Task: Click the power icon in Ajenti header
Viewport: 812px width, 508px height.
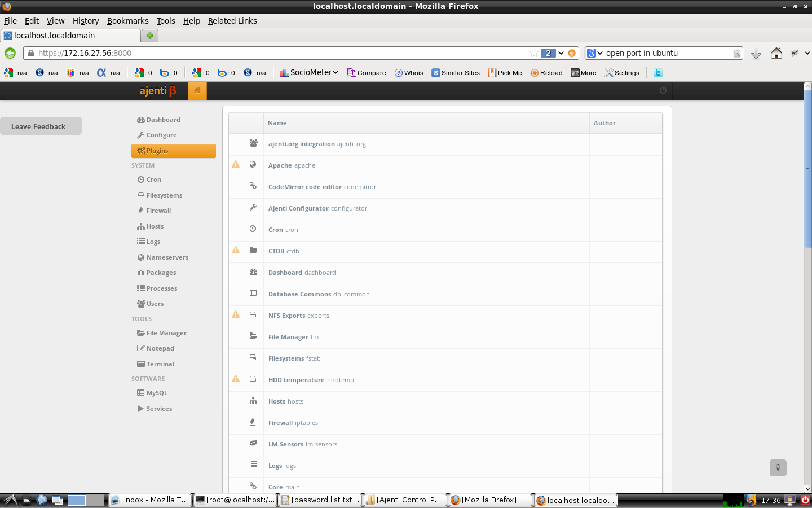Action: (663, 90)
